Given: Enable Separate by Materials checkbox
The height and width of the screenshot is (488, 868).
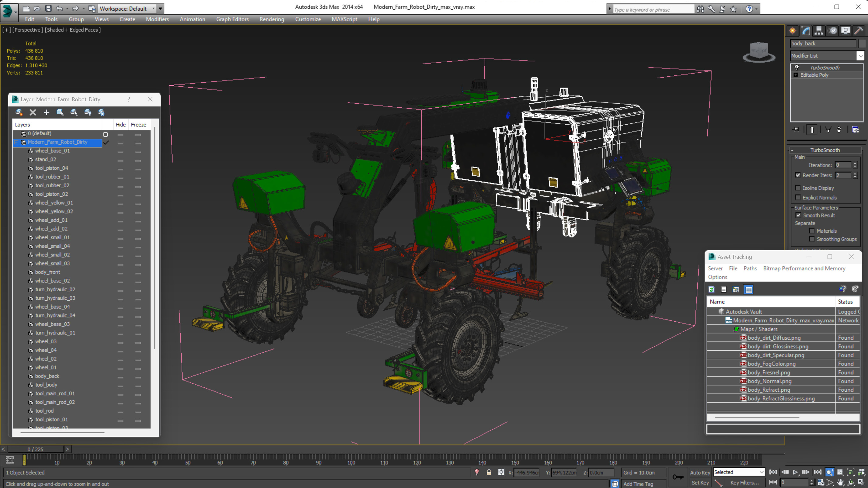Looking at the screenshot, I should coord(812,231).
